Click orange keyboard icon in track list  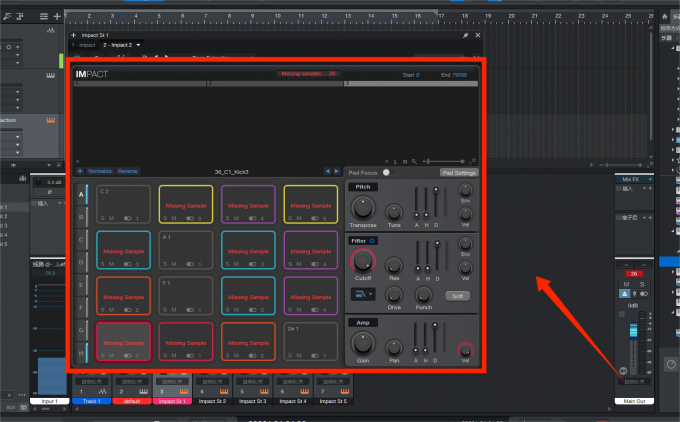tap(51, 120)
